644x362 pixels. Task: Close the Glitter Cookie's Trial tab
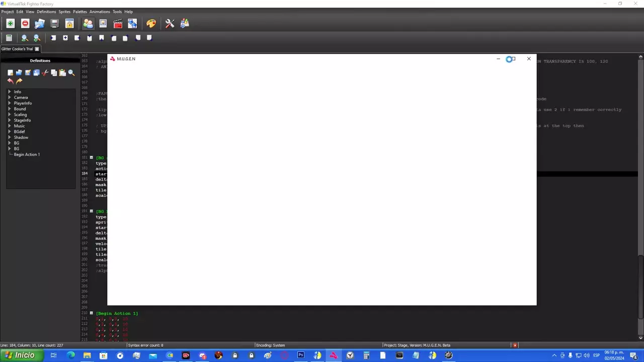coord(37,49)
